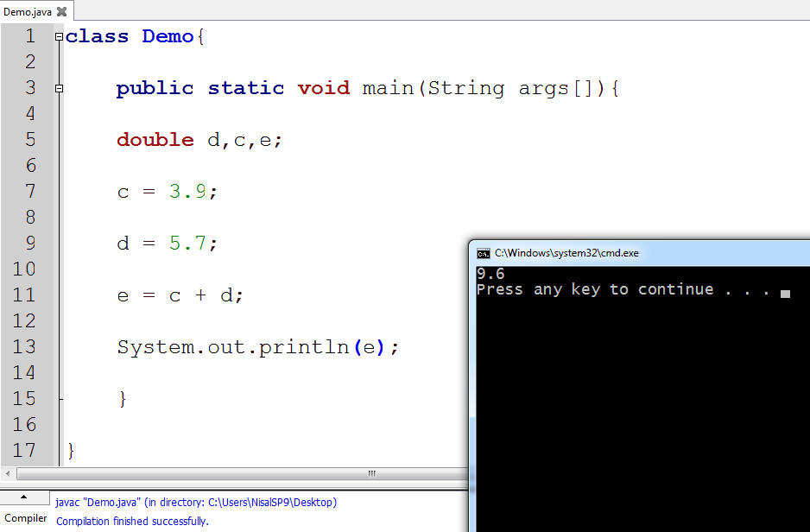Select the value 3.9 on line 7
The image size is (810, 532).
[x=187, y=191]
